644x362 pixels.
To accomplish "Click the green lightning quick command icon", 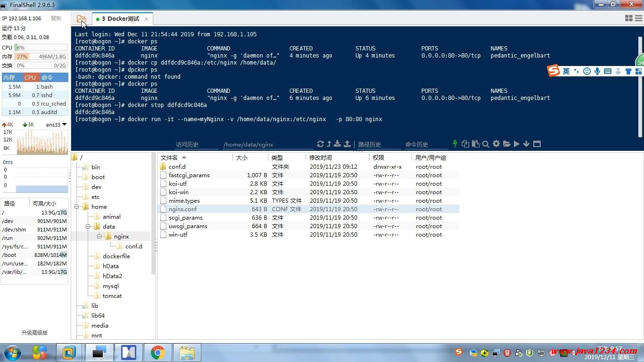I will coord(455,144).
